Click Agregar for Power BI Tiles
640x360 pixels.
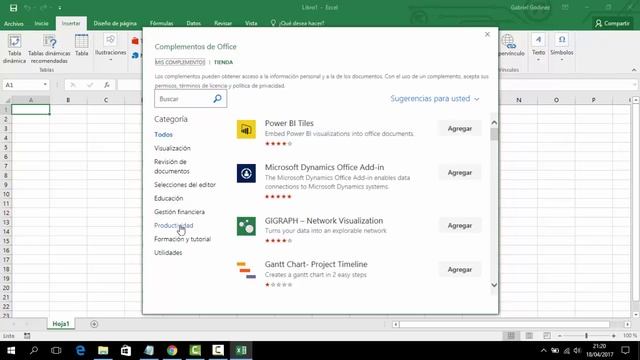click(x=460, y=129)
